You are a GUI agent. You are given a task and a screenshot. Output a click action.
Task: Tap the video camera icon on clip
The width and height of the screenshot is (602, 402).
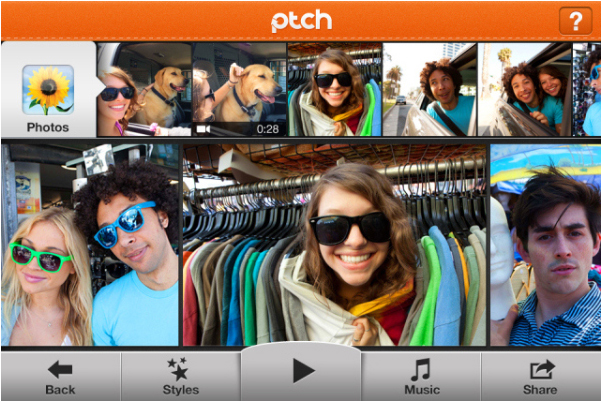(x=203, y=129)
